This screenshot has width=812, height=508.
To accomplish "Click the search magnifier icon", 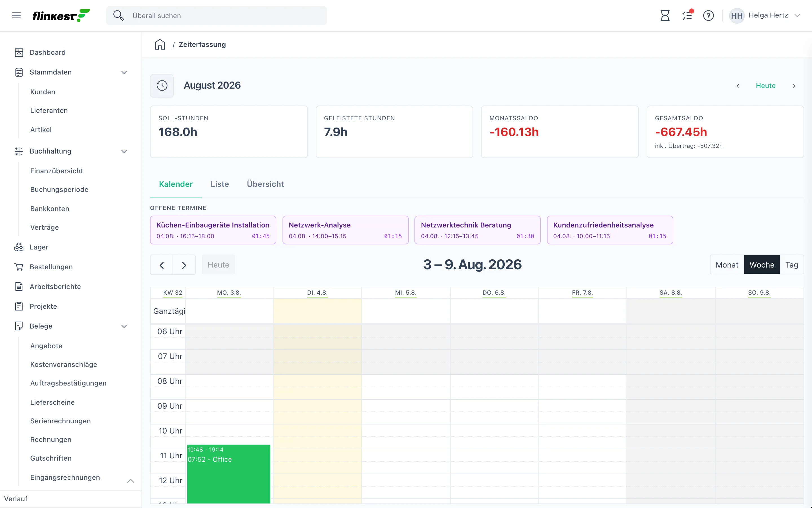I will 118,16.
